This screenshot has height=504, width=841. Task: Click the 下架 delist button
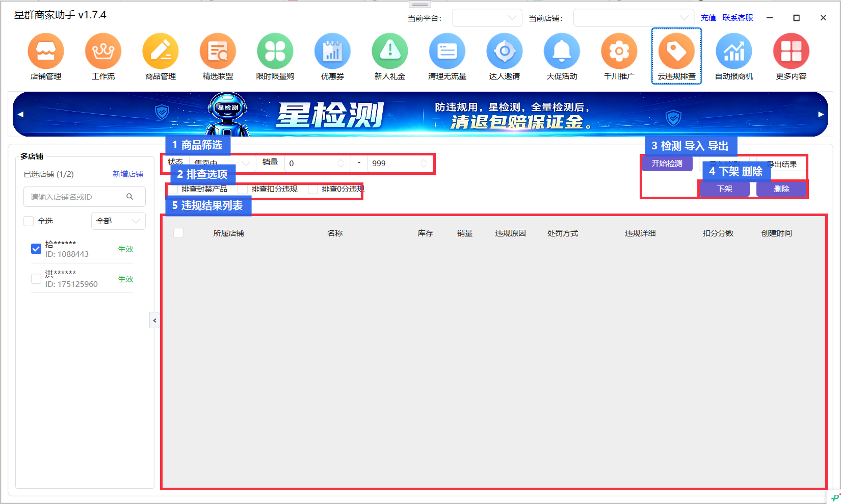(x=724, y=189)
